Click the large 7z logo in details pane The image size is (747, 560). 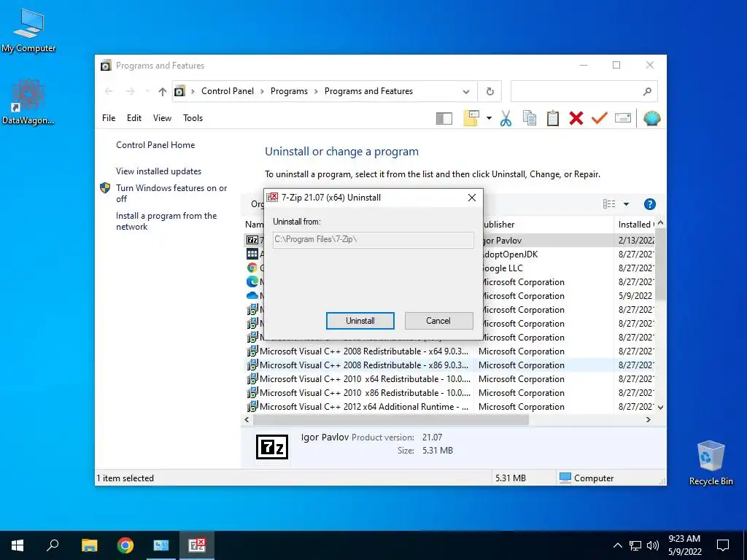[x=272, y=447]
